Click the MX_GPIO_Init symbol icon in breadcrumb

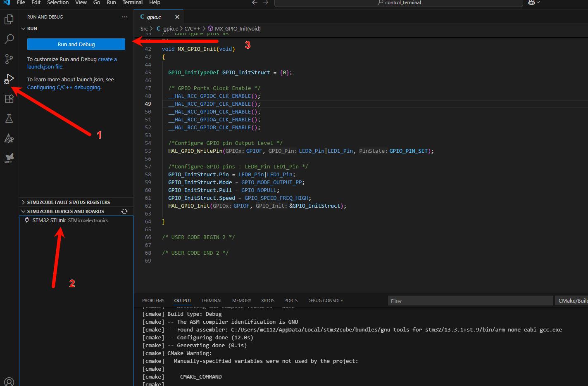[210, 28]
